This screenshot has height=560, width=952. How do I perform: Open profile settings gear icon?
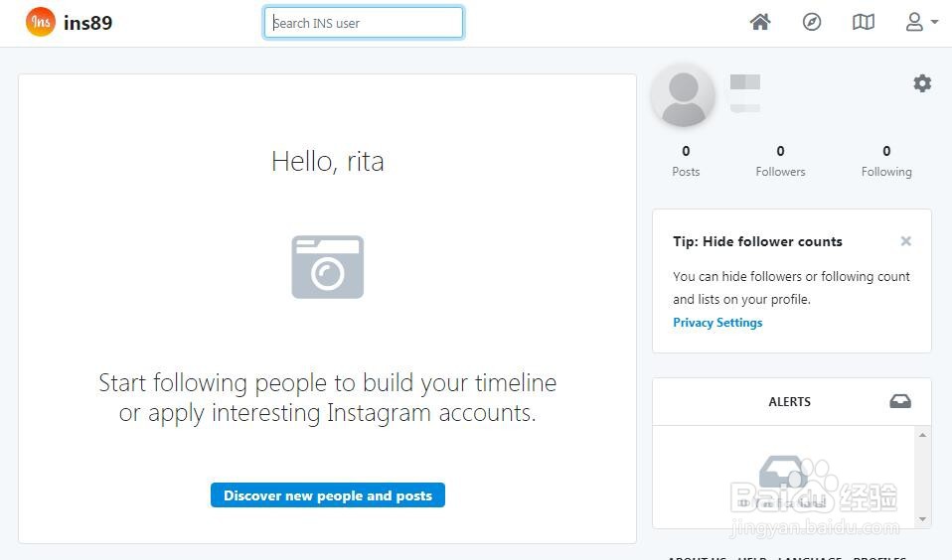point(922,83)
